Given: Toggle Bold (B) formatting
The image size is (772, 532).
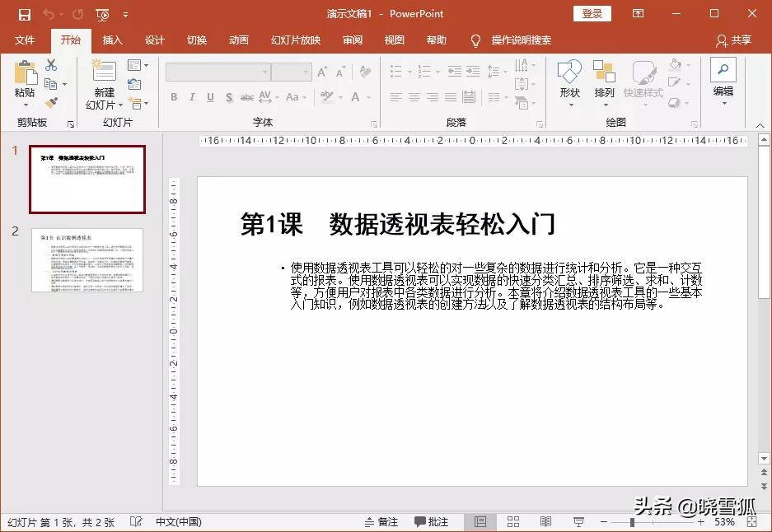Looking at the screenshot, I should click(174, 96).
